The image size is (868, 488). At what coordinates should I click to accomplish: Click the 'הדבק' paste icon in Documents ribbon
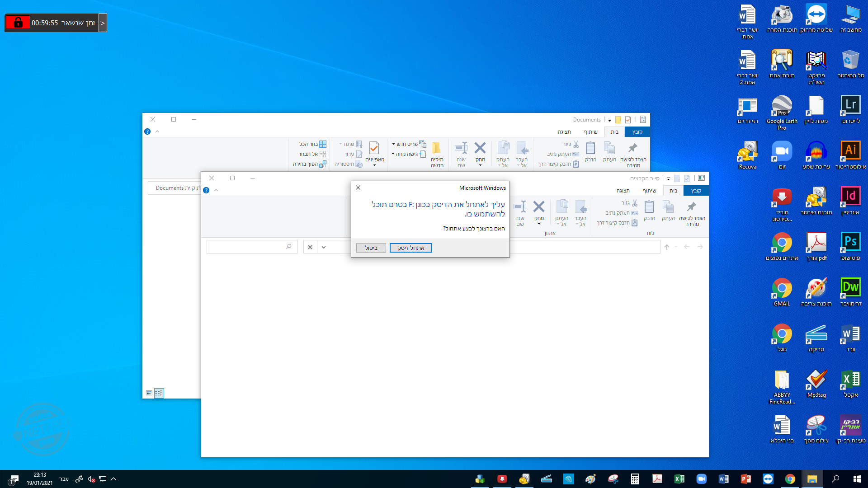point(590,148)
